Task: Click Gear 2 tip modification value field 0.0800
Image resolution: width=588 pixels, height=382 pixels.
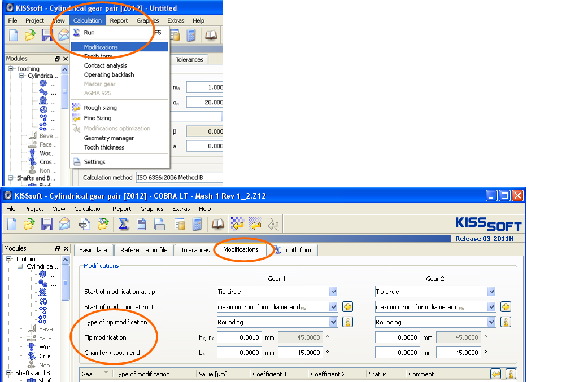Action: [398, 337]
